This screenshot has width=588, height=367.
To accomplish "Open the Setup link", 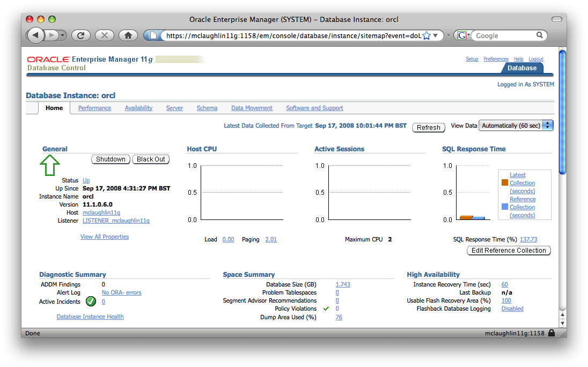I will [x=472, y=59].
